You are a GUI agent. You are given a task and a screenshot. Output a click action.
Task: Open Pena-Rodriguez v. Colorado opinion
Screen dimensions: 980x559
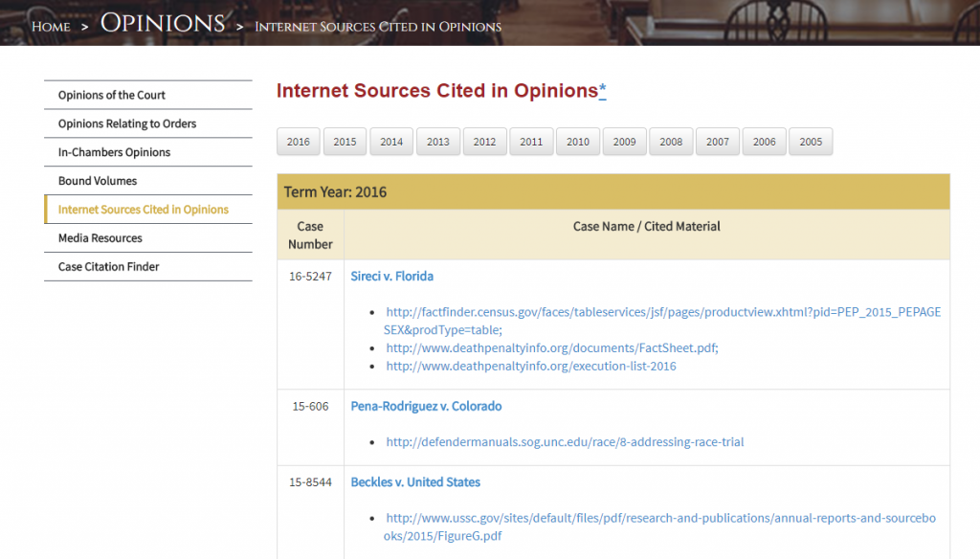(x=426, y=406)
